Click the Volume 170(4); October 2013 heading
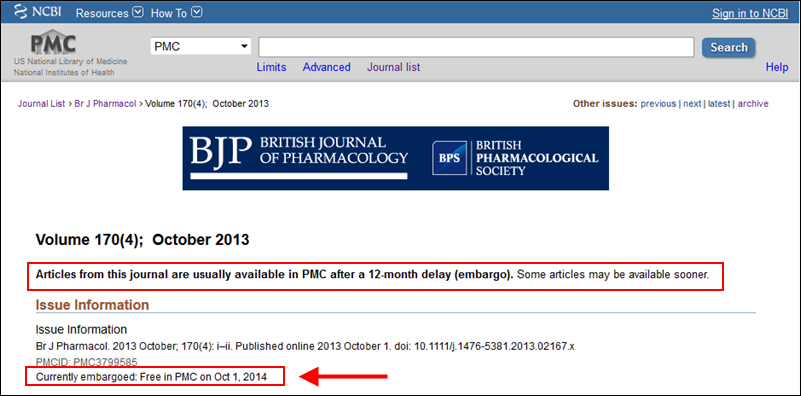The image size is (801, 396). [143, 239]
